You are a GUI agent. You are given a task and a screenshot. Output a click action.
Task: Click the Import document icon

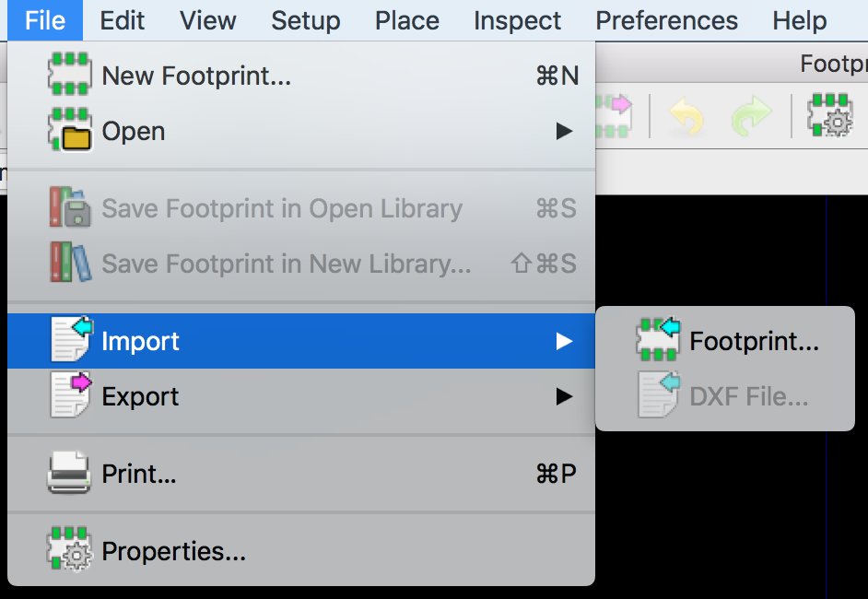71,341
